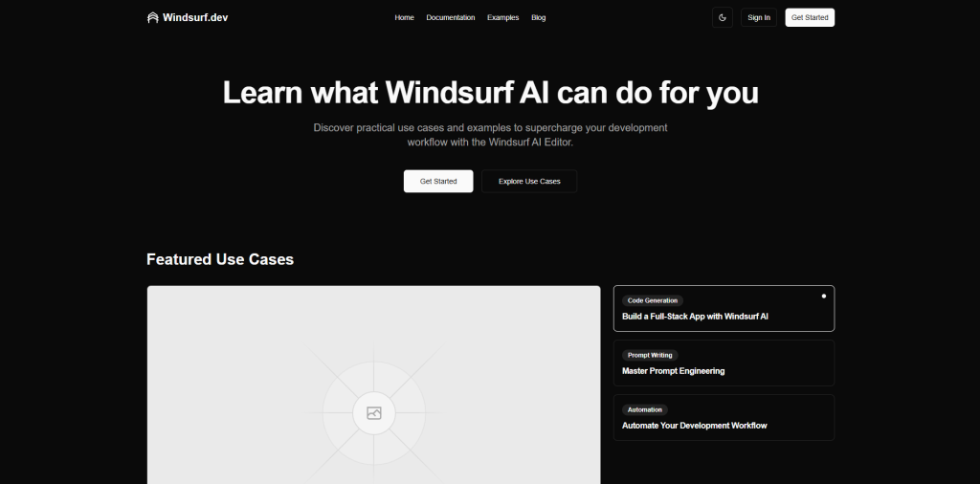
Task: Open the Documentation nav link
Action: (451, 17)
